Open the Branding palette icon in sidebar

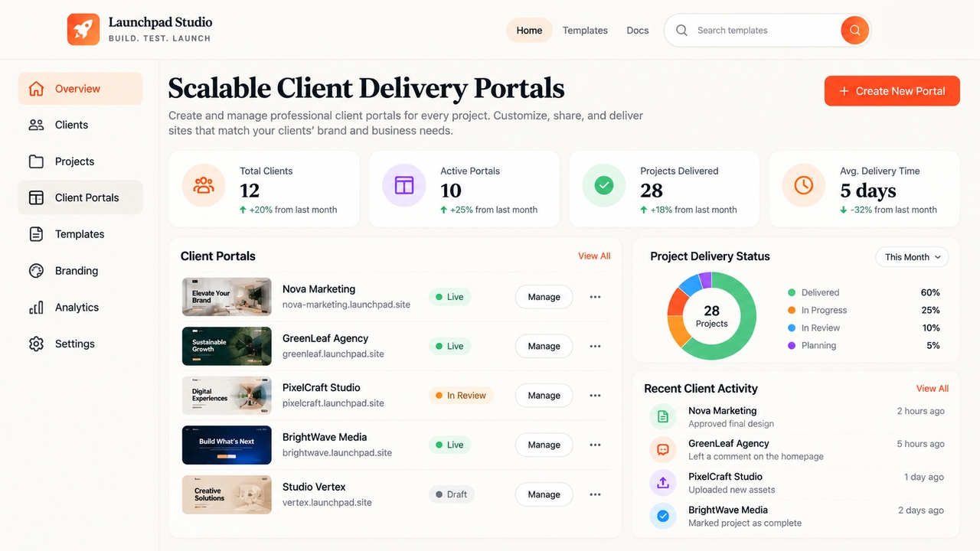[36, 271]
